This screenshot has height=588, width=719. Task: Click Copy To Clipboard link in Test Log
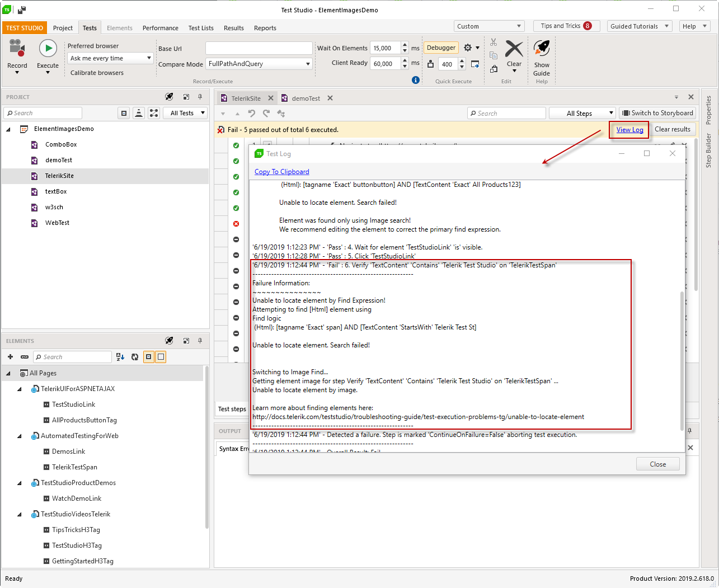[281, 172]
